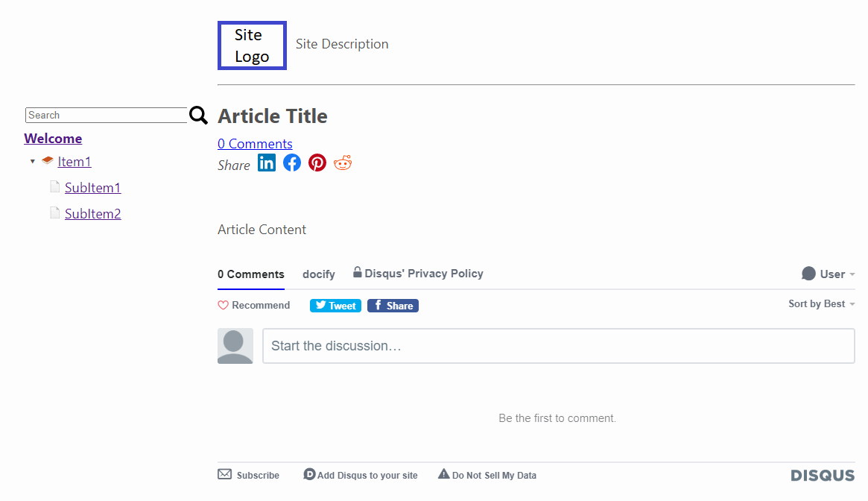Open Disqus' Privacy Policy link

[x=423, y=273]
